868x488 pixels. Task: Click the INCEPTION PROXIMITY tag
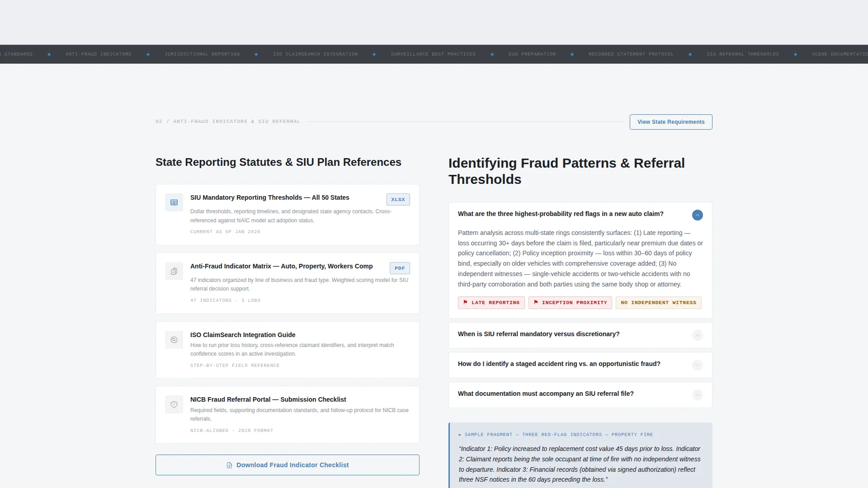570,303
